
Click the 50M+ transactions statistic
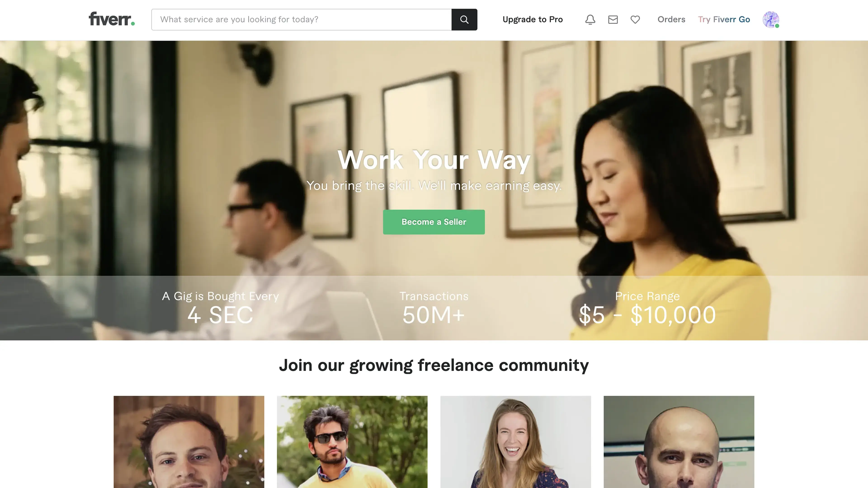pos(434,315)
